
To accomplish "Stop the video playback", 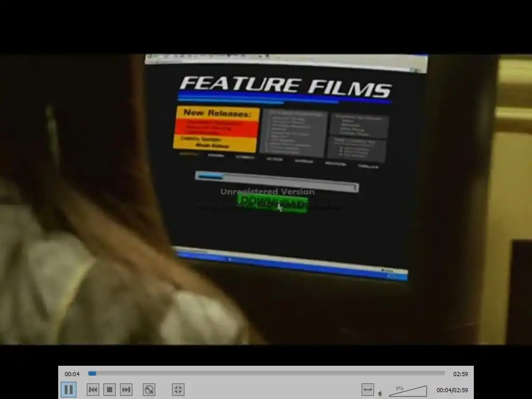I will point(110,390).
